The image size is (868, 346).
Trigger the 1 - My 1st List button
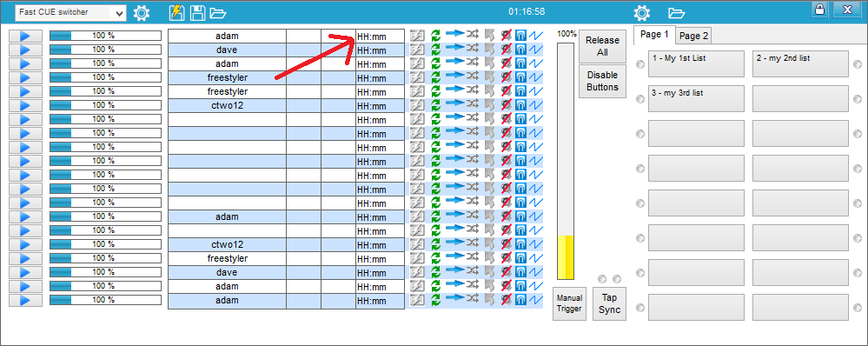[696, 63]
